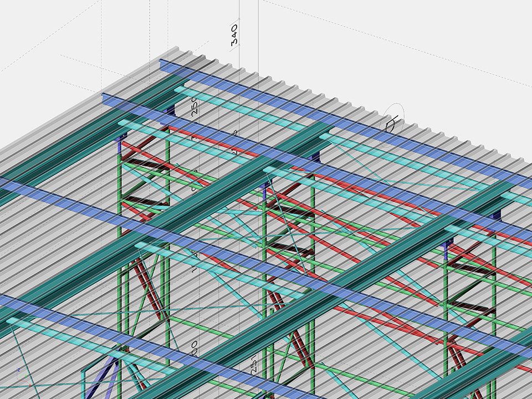Image resolution: width=532 pixels, height=399 pixels.
Task: Click the 340 dimension label
Action: pos(234,34)
